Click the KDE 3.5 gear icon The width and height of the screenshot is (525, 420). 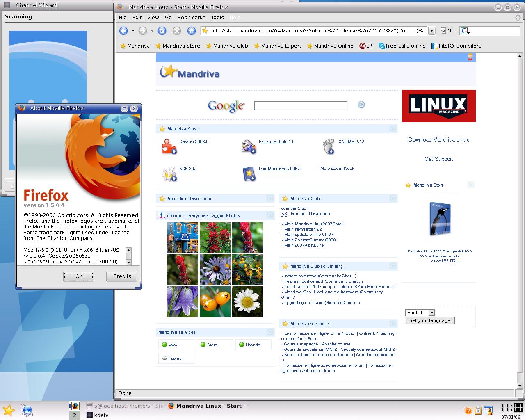(x=169, y=173)
